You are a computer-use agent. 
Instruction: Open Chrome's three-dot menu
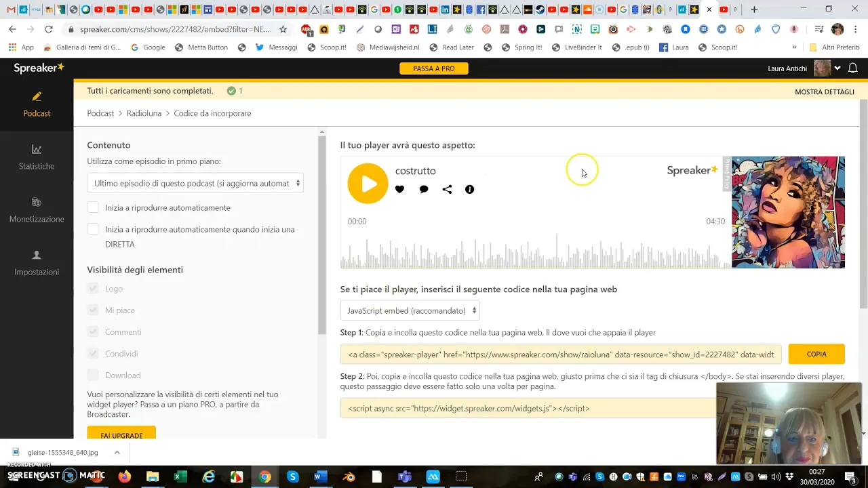tap(856, 29)
